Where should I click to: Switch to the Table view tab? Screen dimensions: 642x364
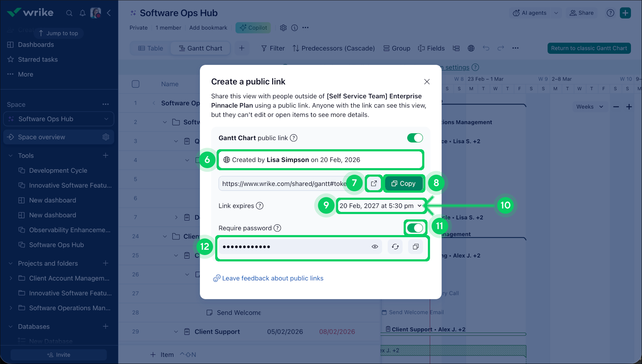(150, 48)
